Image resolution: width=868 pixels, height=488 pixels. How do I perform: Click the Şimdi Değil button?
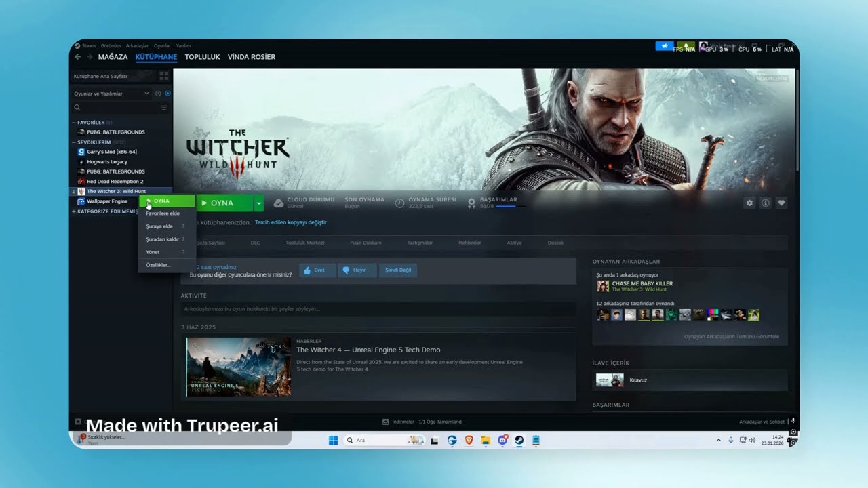coord(397,270)
